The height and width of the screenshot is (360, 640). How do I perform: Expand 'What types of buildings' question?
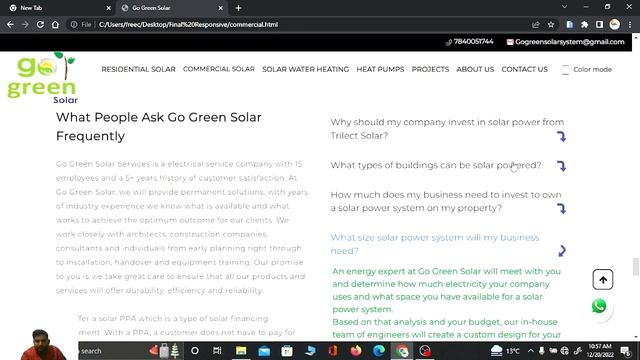click(x=436, y=165)
